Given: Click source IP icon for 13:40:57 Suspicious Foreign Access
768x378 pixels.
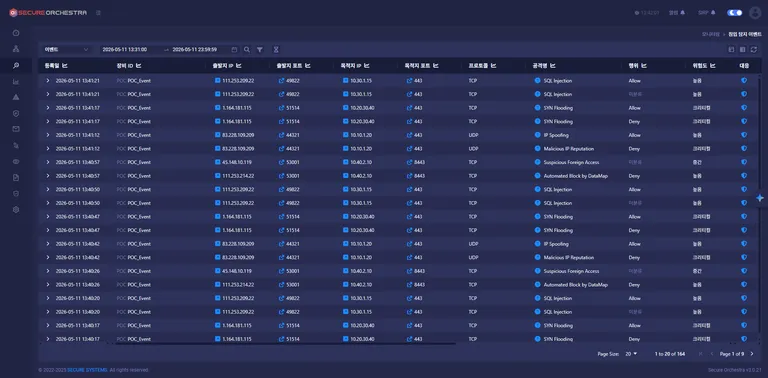Looking at the screenshot, I should pos(217,162).
